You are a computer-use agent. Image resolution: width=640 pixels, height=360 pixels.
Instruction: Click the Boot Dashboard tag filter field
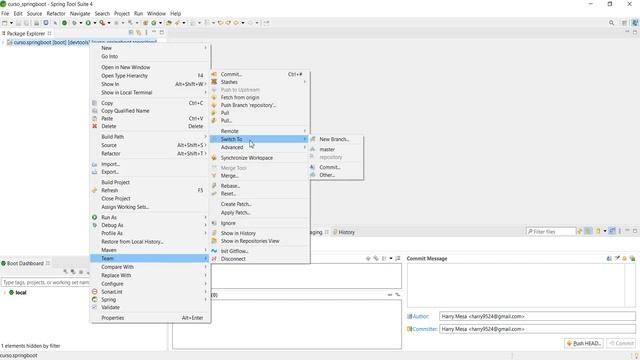(x=46, y=282)
